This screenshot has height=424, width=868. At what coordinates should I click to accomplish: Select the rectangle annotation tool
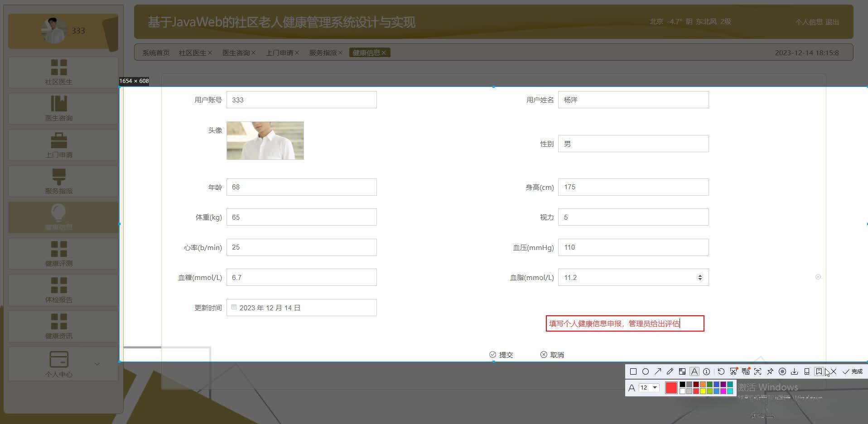(633, 372)
